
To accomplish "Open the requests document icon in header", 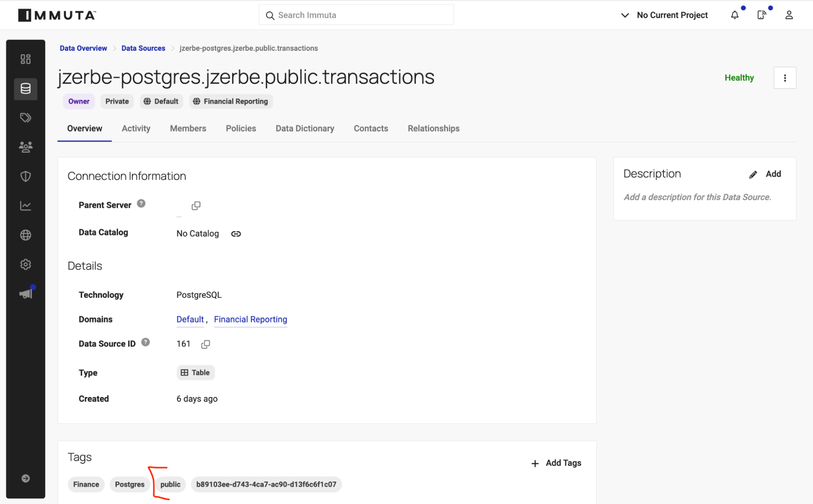I will [761, 15].
